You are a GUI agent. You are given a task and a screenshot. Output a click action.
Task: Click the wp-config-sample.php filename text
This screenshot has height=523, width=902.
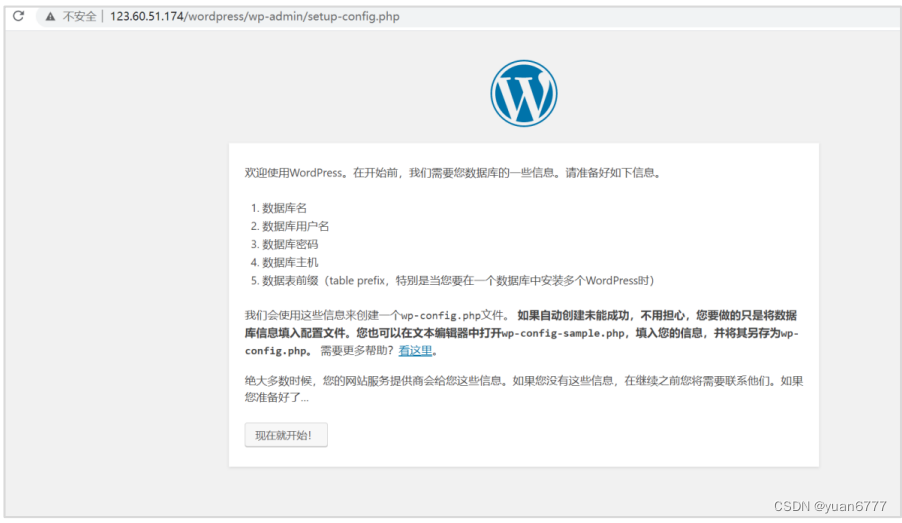pyautogui.click(x=563, y=333)
